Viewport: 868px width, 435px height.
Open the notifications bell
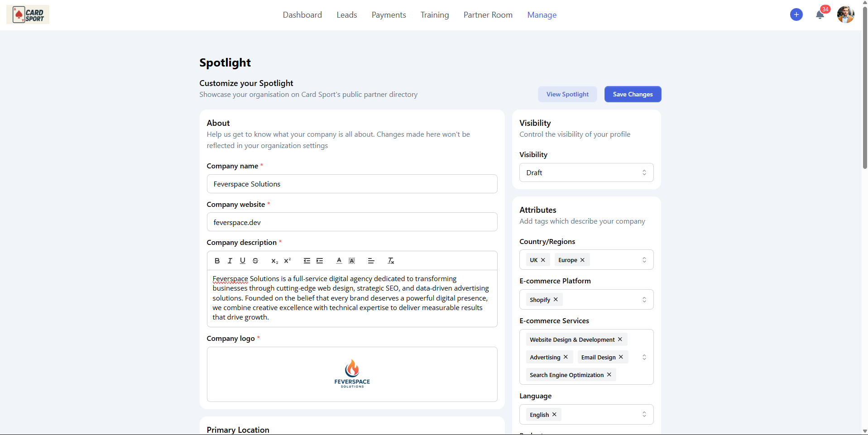pos(820,15)
